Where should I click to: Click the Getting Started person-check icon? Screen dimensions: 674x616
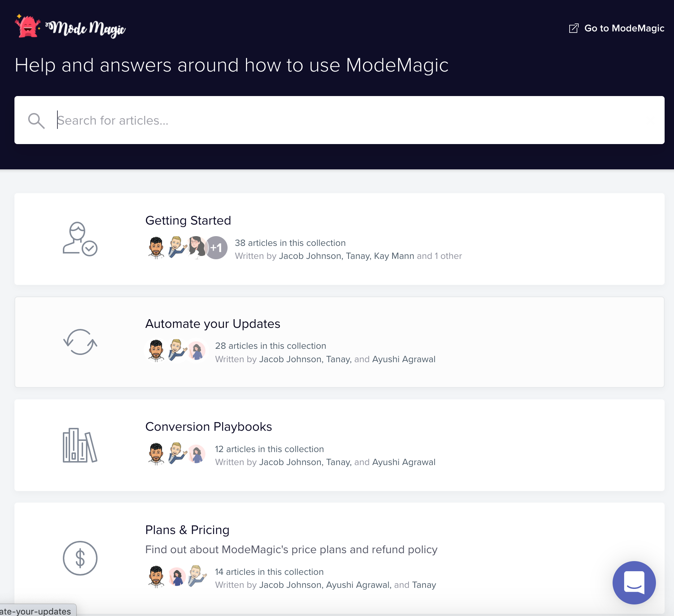80,239
